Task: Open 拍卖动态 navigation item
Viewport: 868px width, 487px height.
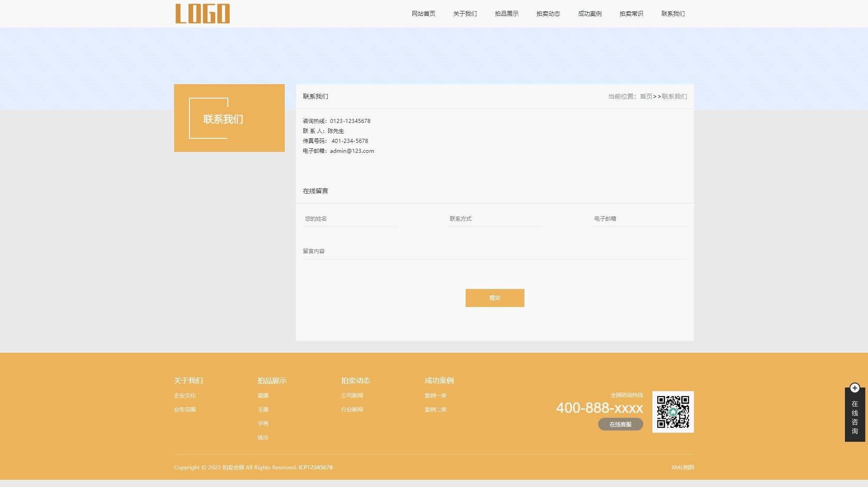Action: (x=548, y=14)
